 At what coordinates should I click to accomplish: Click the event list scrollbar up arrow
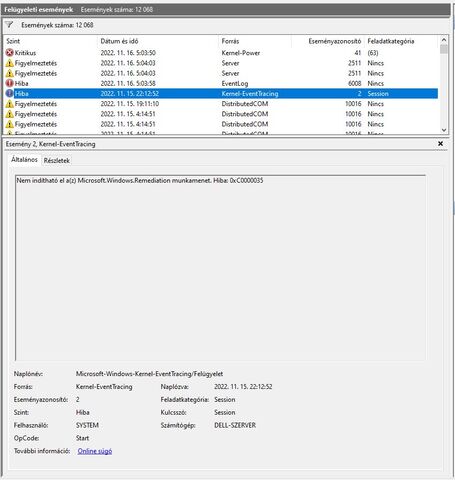444,40
